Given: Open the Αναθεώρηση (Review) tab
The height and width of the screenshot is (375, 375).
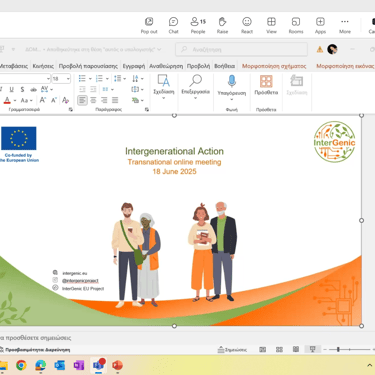Looking at the screenshot, I should [166, 66].
